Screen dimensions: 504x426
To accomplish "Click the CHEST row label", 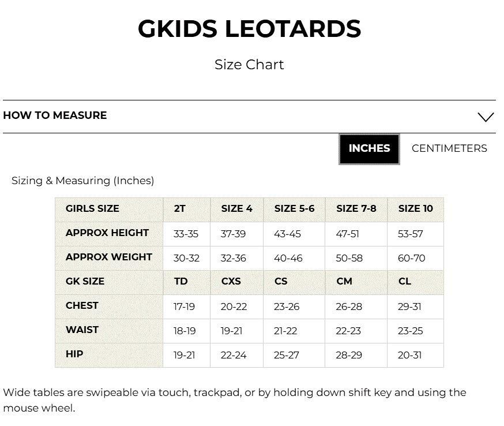I will (x=109, y=307).
